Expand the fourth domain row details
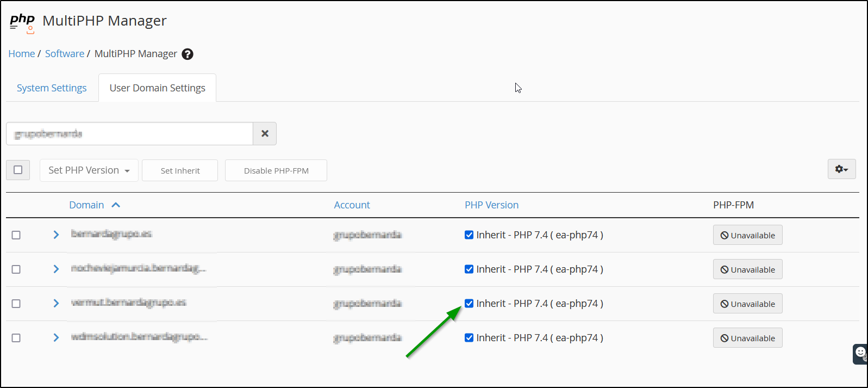Image resolution: width=868 pixels, height=388 pixels. (56, 338)
